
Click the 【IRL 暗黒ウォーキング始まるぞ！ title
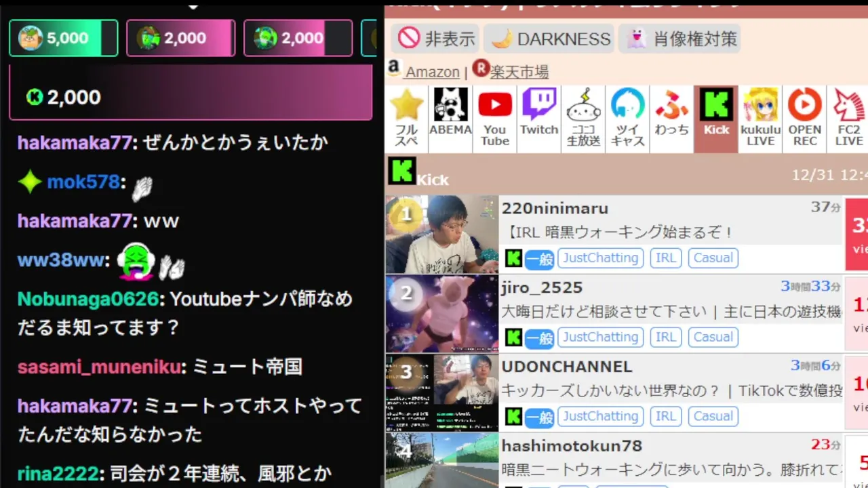618,233
